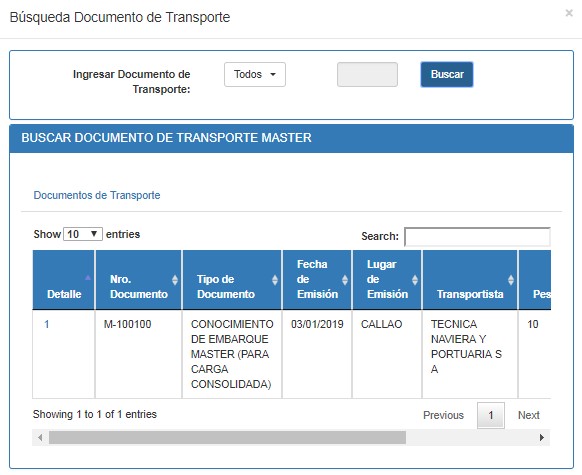Click the Buscar button
The image size is (582, 475).
click(x=447, y=75)
